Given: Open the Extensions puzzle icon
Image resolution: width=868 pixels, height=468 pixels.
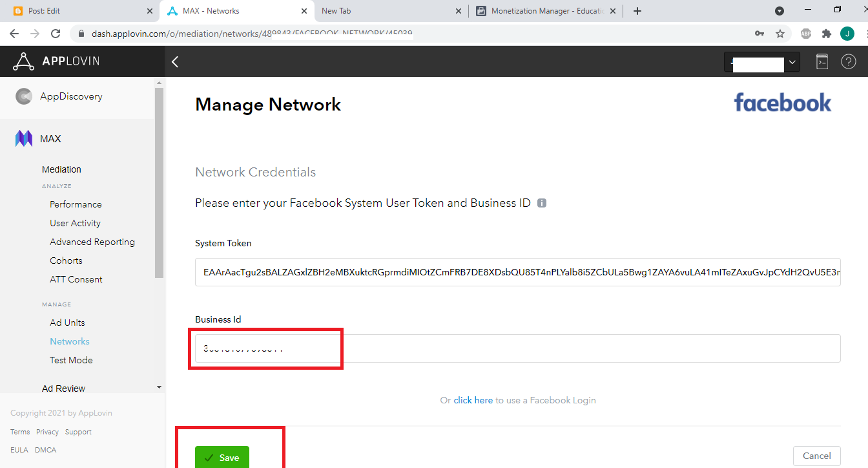Looking at the screenshot, I should (827, 34).
